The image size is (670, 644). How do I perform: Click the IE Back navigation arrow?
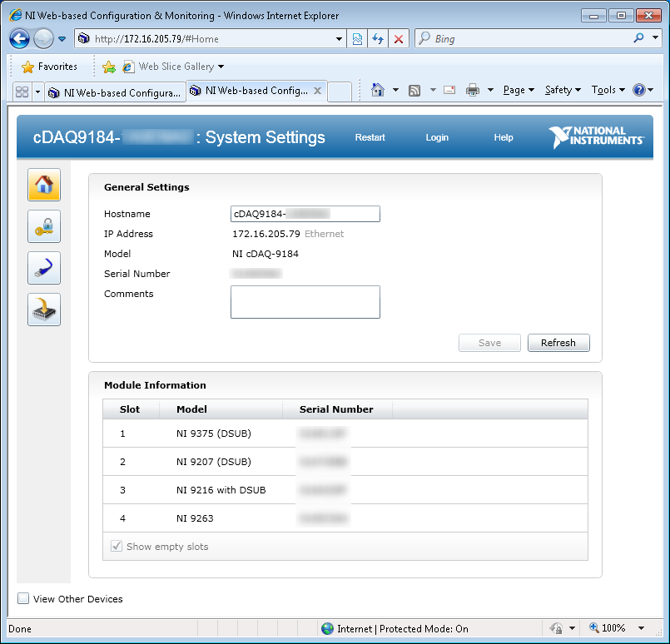coord(19,39)
